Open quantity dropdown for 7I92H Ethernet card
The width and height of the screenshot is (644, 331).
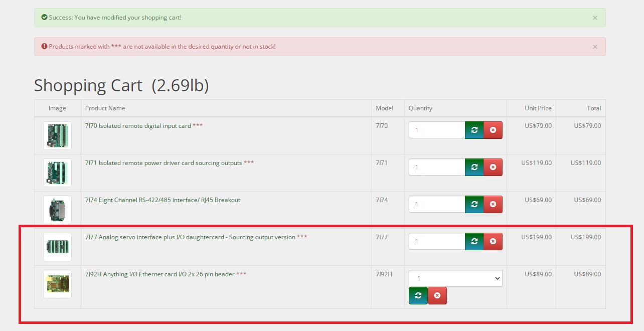[455, 278]
